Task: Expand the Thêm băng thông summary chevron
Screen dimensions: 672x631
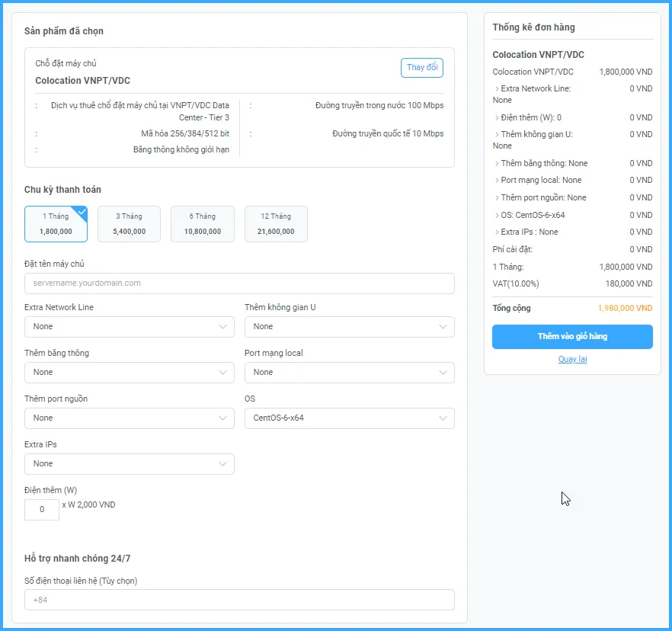Action: coord(497,164)
